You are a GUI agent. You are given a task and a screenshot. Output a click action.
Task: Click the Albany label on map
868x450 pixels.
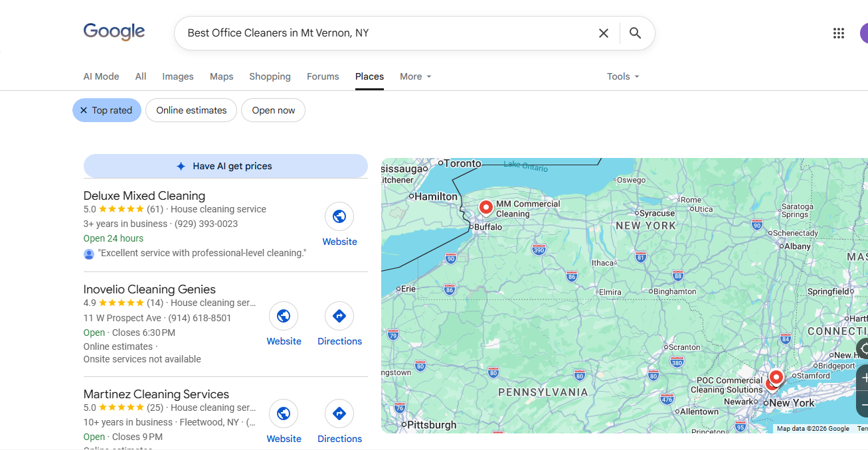[x=798, y=246]
